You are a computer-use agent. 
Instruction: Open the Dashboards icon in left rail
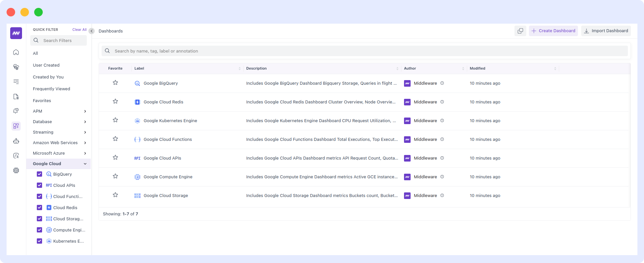coord(16,126)
